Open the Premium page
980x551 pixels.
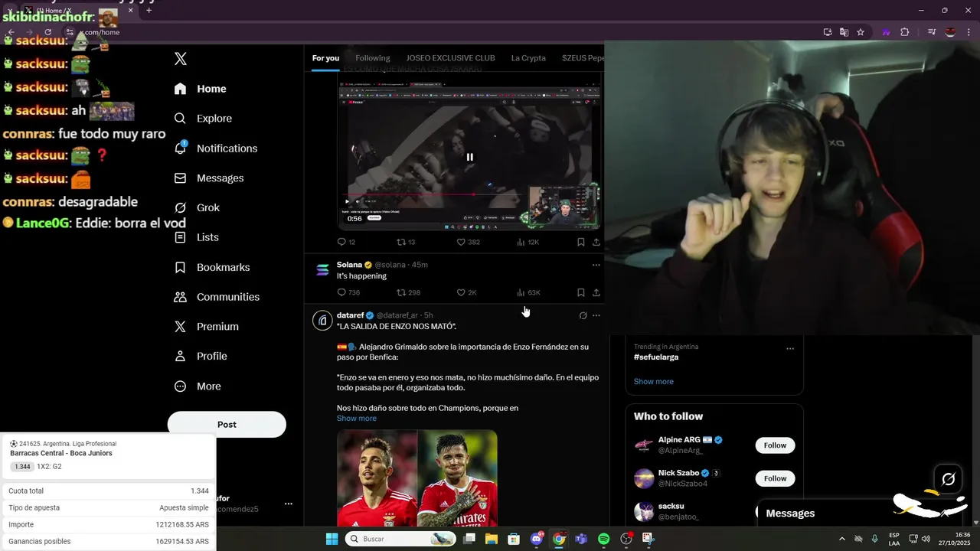(206, 327)
